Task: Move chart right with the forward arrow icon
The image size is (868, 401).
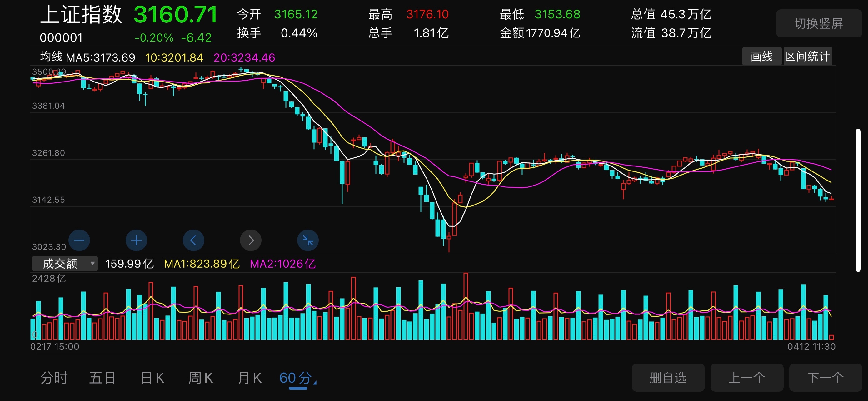Action: point(251,240)
